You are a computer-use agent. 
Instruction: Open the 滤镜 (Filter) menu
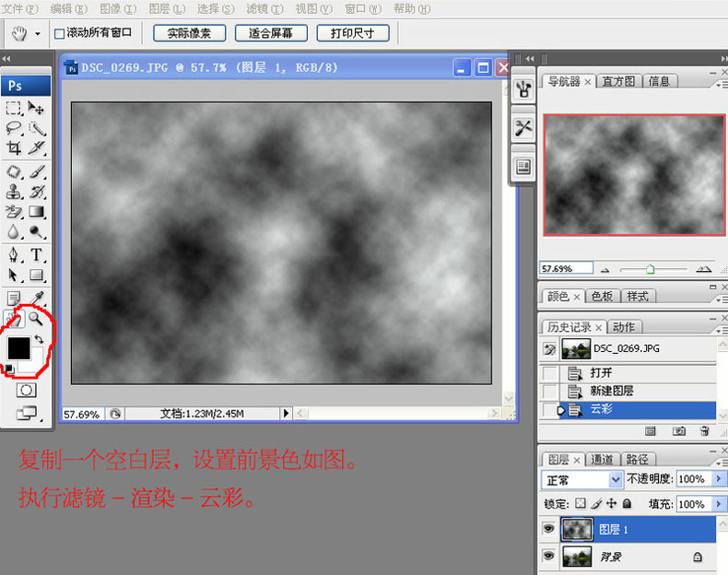pyautogui.click(x=264, y=9)
